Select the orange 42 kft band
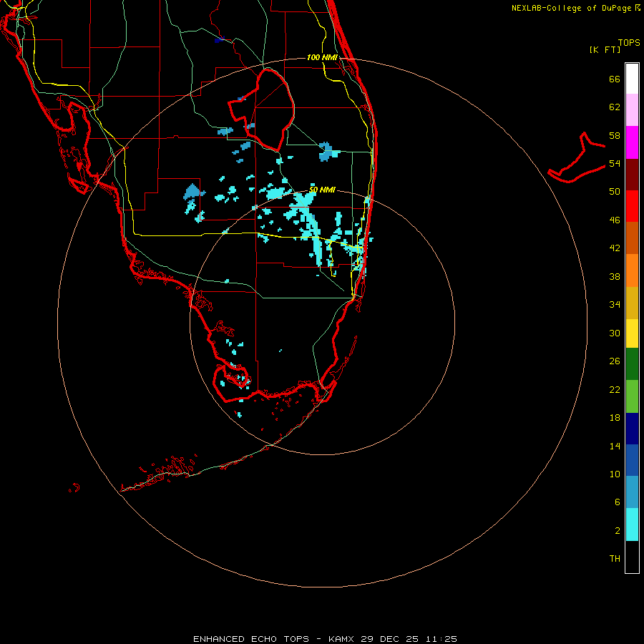Screen dimensions: 644x644 632,270
